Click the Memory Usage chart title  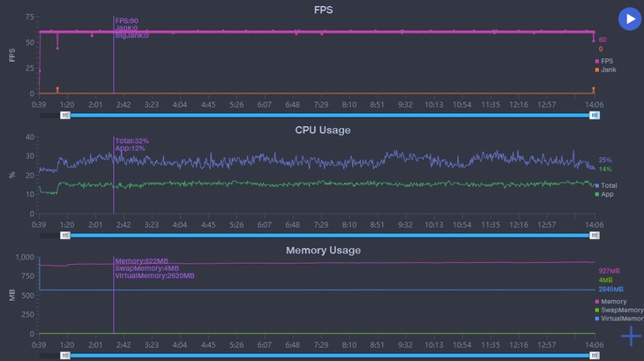(x=323, y=251)
